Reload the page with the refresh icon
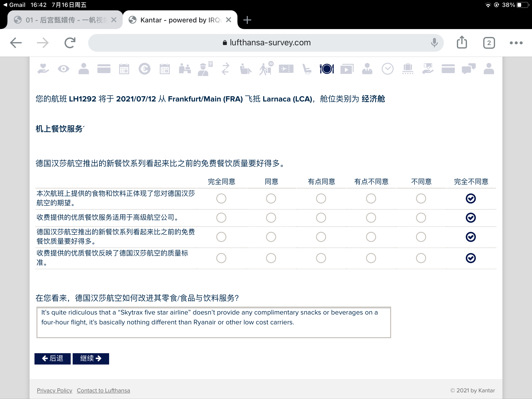 70,43
